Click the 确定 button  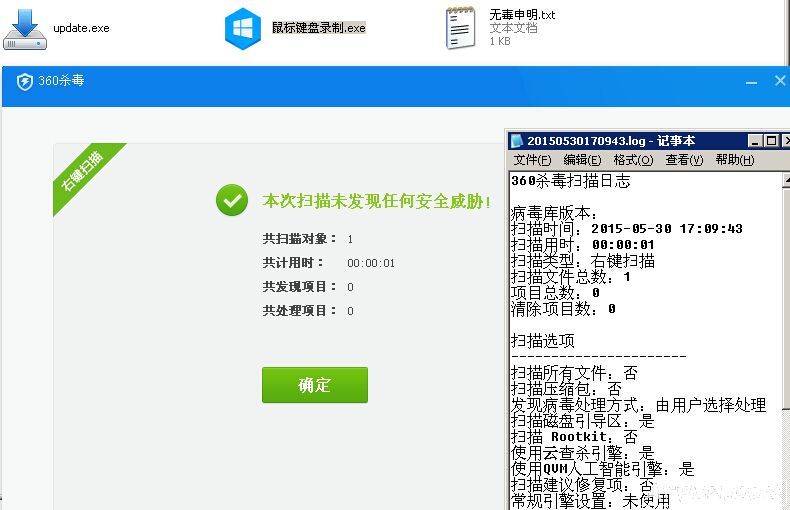click(314, 385)
